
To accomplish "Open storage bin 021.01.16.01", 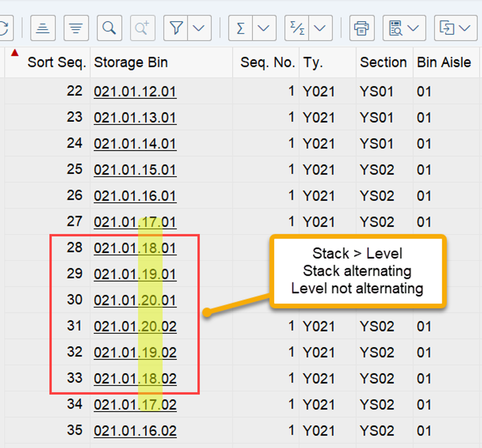I will (135, 196).
